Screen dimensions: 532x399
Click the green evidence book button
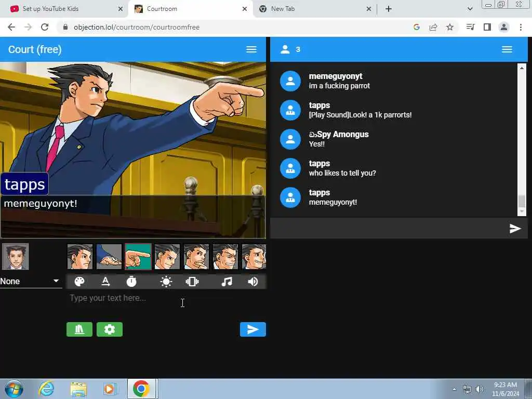click(x=79, y=329)
